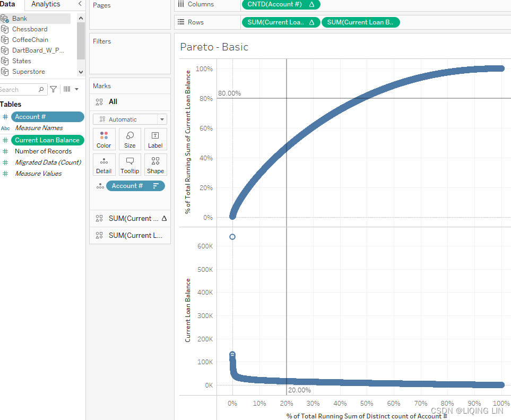This screenshot has height=420, width=511.
Task: Expand the SUM(Current ... Δ marks section
Action: click(129, 219)
